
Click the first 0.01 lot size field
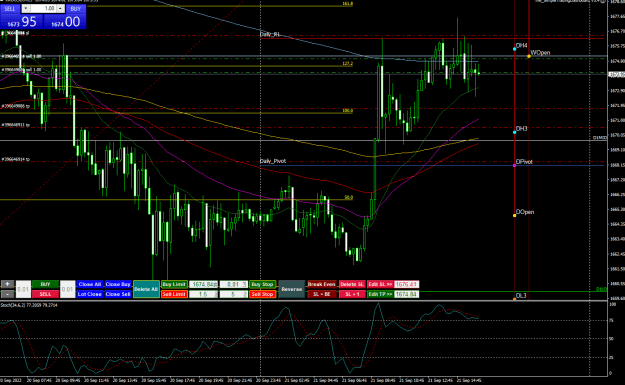pyautogui.click(x=24, y=289)
